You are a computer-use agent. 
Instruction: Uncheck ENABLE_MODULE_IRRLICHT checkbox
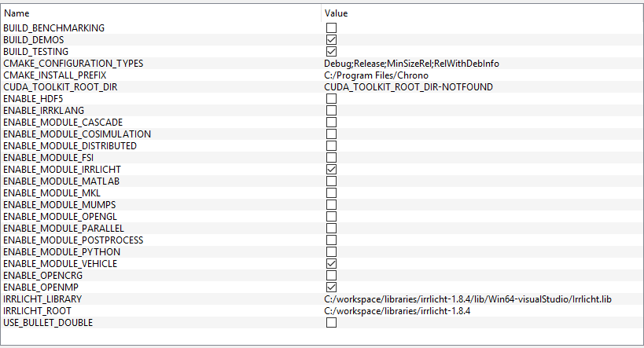[331, 170]
